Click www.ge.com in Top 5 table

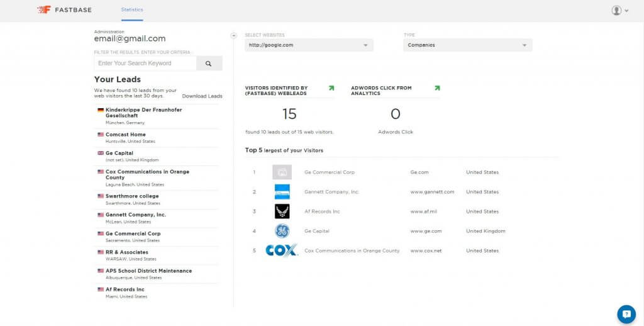[426, 231]
